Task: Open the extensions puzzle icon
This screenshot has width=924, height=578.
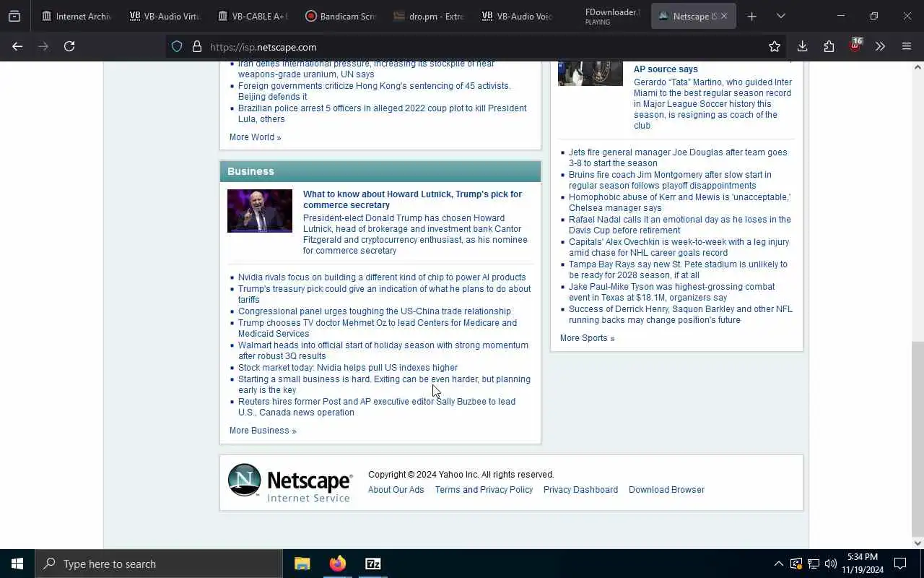Action: pos(829,46)
